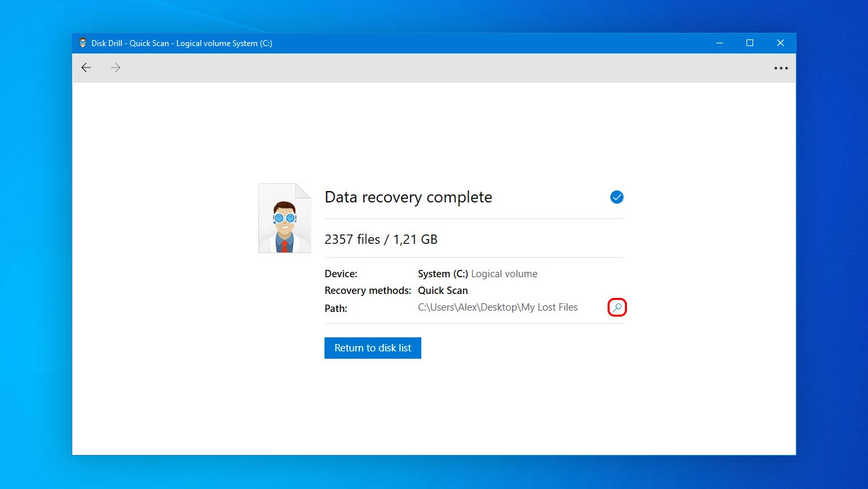Viewport: 868px width, 489px height.
Task: Click the Disk Drill title bar icon
Action: tap(83, 43)
